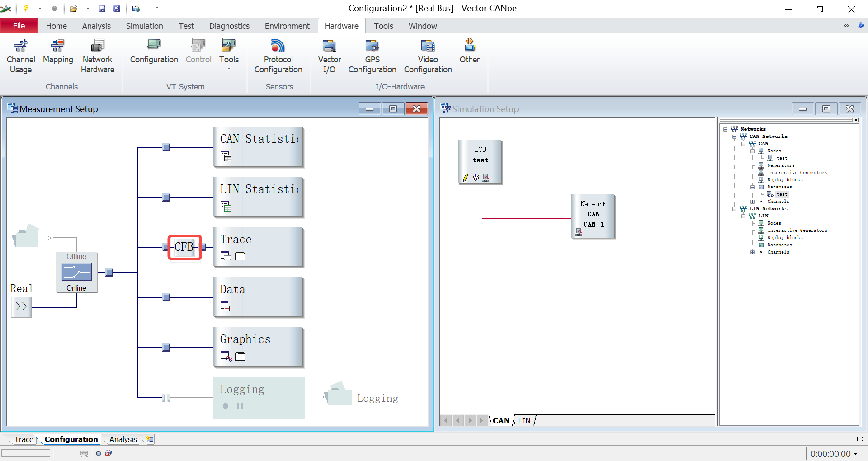This screenshot has height=461, width=868.
Task: Toggle the disabled Logging branch connector
Action: 166,398
